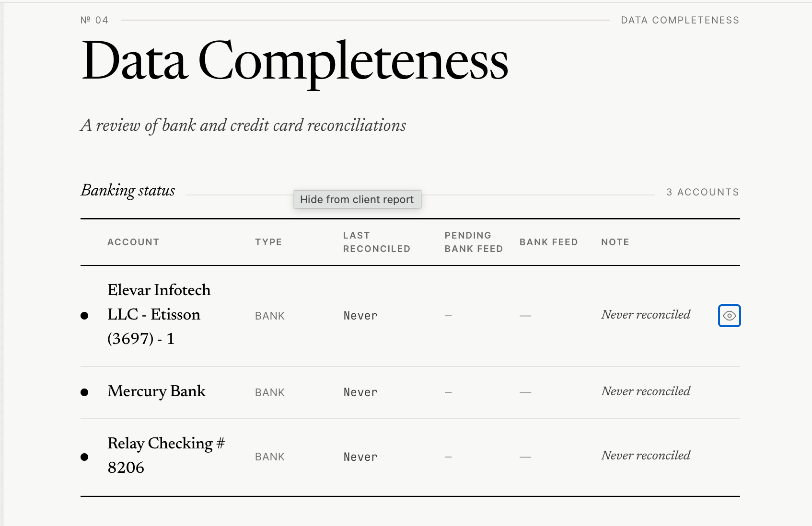Click the 3 ACCOUNTS count label
The width and height of the screenshot is (812, 526).
(x=703, y=192)
